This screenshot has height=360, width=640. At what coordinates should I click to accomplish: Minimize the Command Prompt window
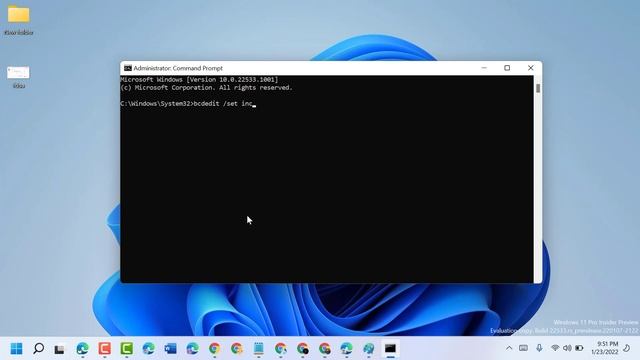coord(484,68)
